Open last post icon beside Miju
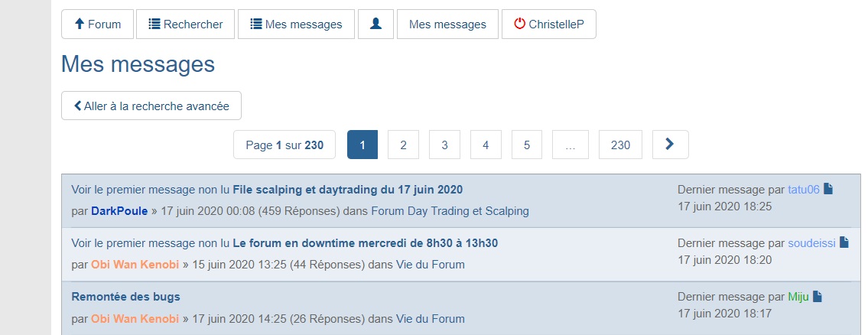868x335 pixels. coord(817,296)
